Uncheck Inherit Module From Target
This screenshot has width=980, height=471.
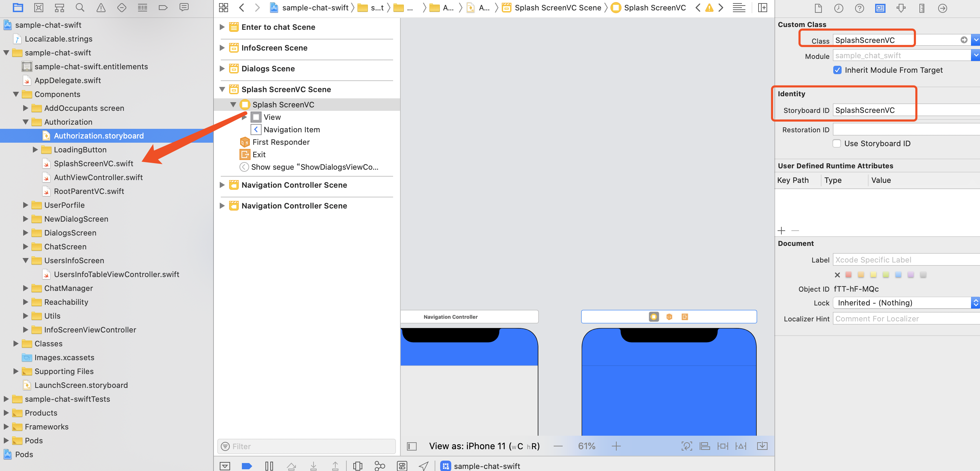[x=837, y=70]
